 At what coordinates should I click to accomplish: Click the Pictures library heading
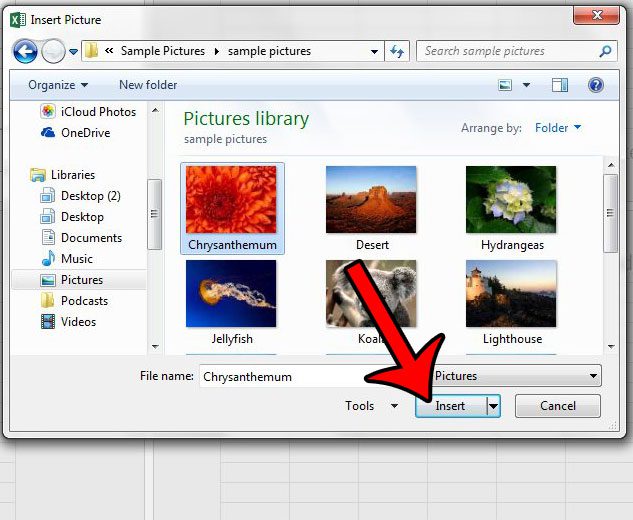tap(246, 119)
